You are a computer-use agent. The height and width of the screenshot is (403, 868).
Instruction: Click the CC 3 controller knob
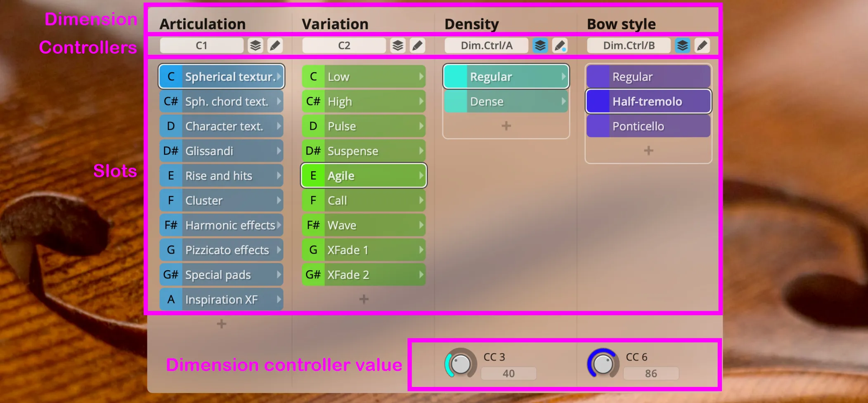coord(461,364)
